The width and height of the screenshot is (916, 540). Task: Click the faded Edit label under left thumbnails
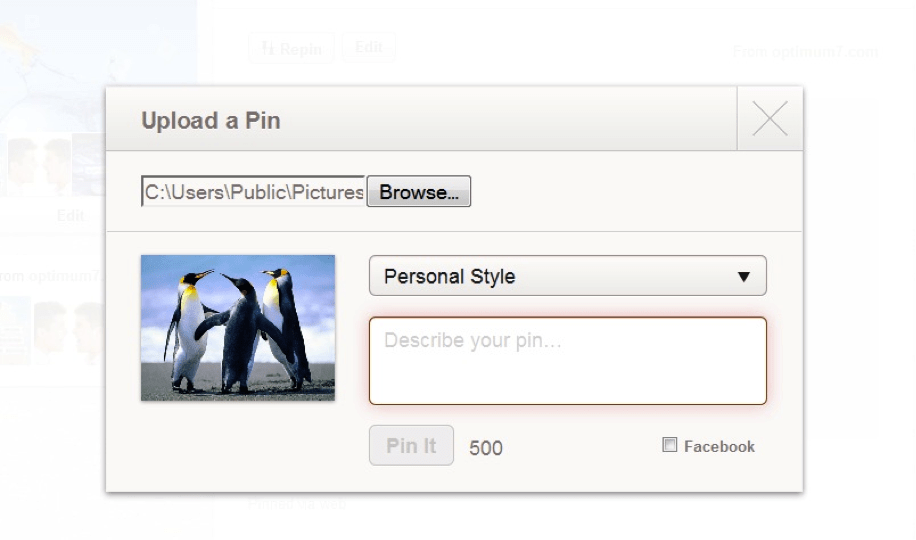pos(71,216)
